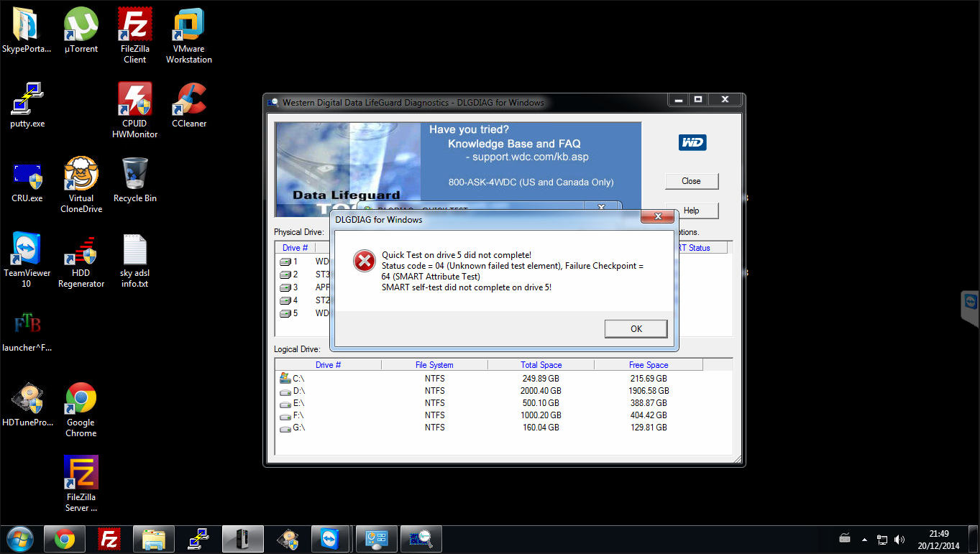Switch to Chrome from the taskbar
This screenshot has height=554, width=980.
[65, 539]
